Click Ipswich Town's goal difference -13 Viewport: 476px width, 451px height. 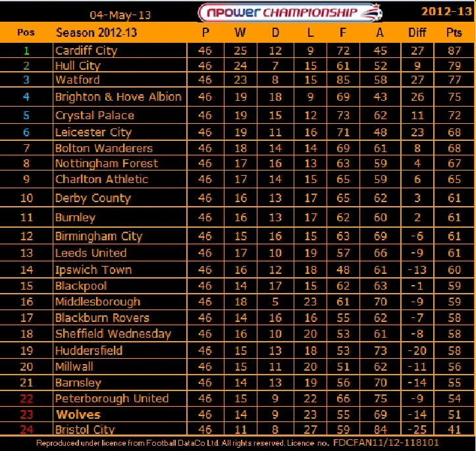[x=417, y=270]
